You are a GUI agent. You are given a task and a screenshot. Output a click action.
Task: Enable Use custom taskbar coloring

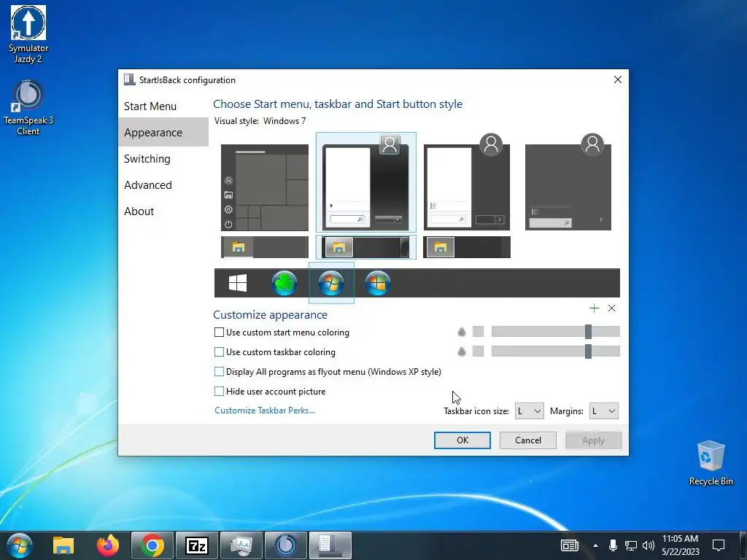coord(219,352)
